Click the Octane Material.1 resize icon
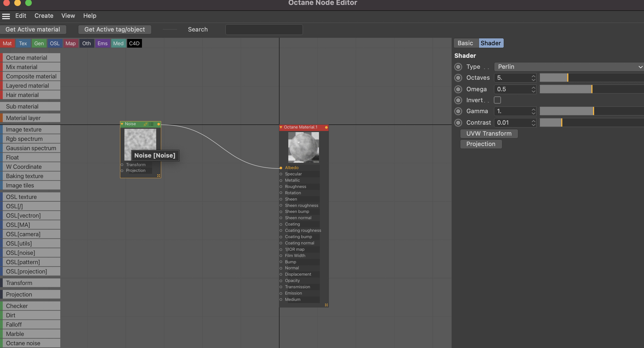The width and height of the screenshot is (644, 348). pyautogui.click(x=326, y=305)
